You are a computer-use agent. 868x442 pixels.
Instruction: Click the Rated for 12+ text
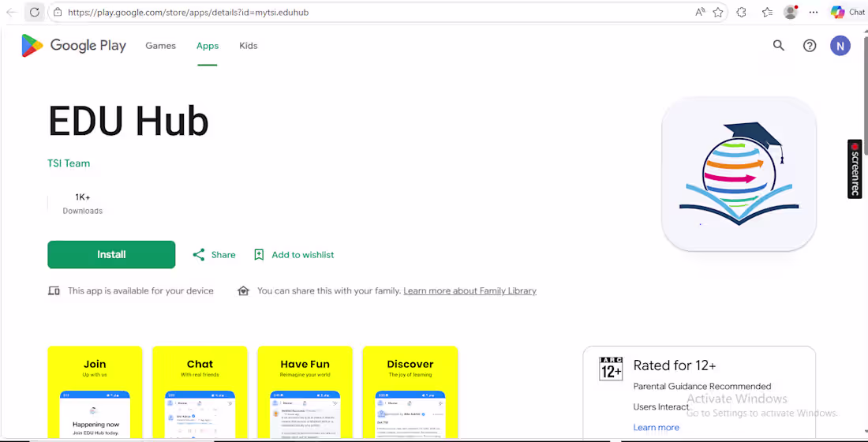tap(675, 365)
